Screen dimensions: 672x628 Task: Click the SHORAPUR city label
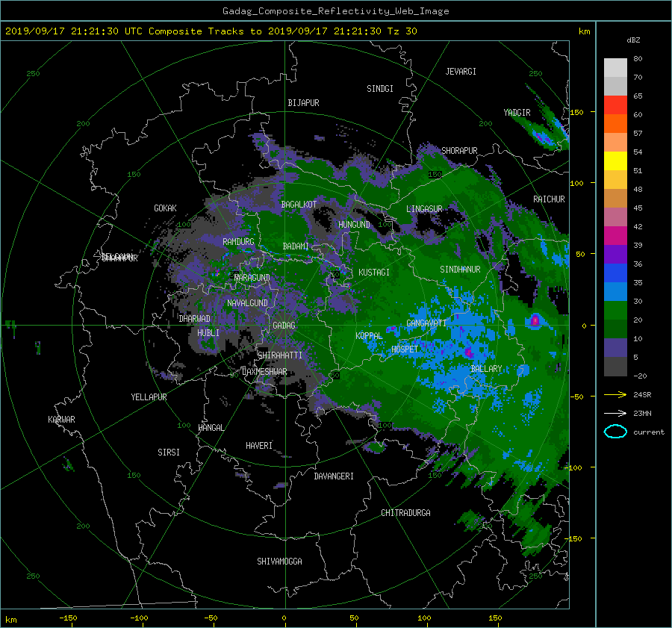click(x=459, y=150)
